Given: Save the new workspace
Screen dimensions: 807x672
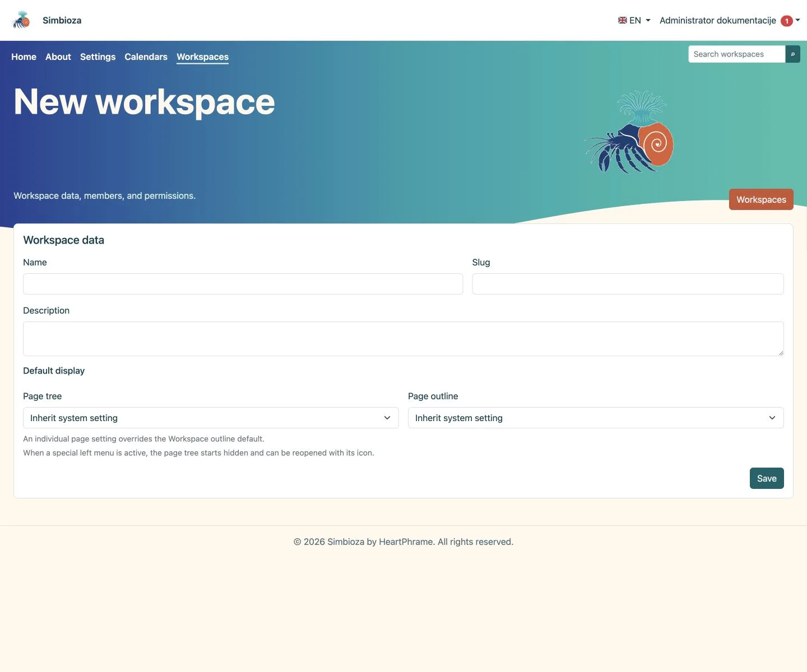Looking at the screenshot, I should click(x=767, y=478).
